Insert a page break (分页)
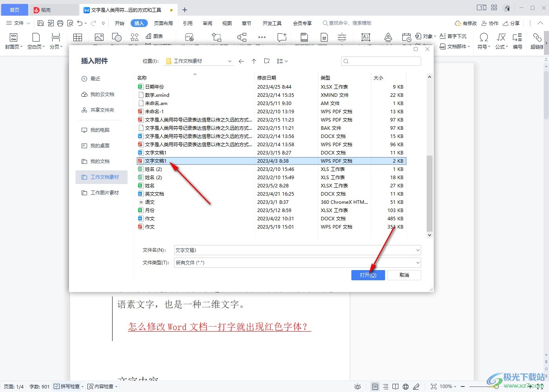This screenshot has width=549, height=392. 56,41
